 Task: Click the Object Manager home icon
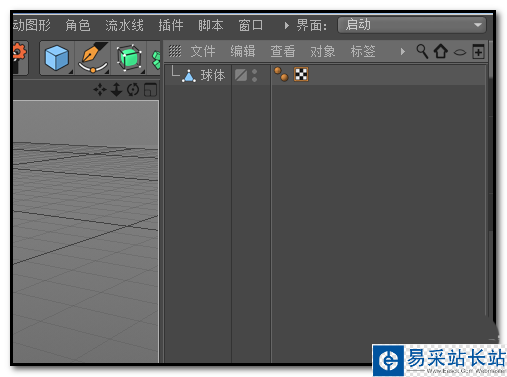441,52
